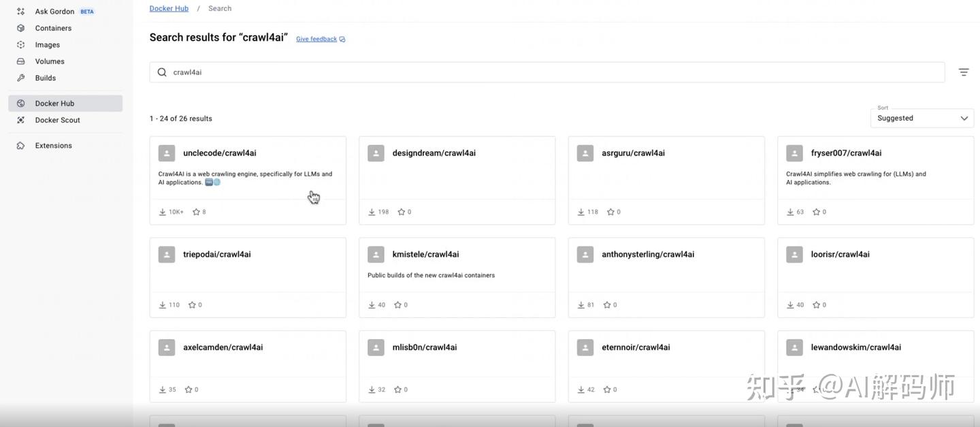This screenshot has width=980, height=427.
Task: Open unclecode/crawl4ai repository title
Action: click(x=220, y=153)
